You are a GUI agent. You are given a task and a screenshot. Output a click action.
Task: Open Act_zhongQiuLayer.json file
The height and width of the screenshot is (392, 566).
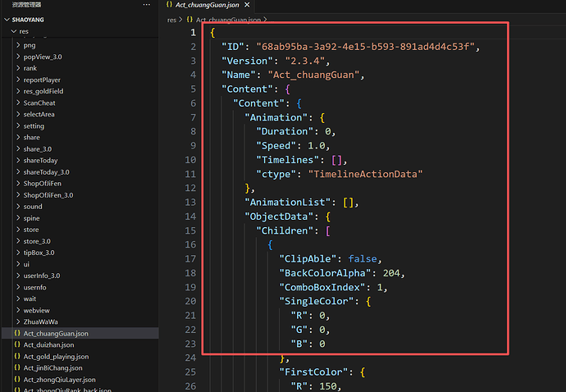click(60, 380)
